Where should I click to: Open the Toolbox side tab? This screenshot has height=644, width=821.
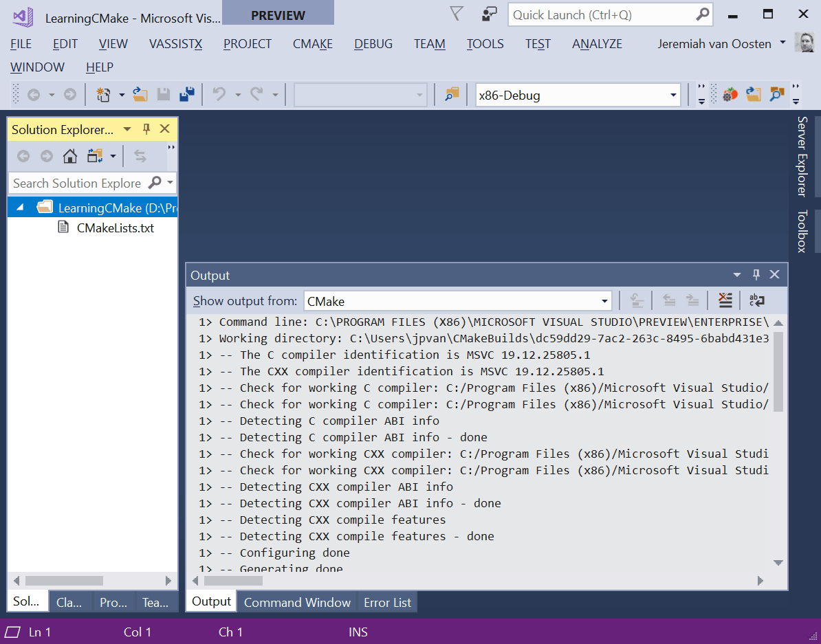(x=802, y=231)
